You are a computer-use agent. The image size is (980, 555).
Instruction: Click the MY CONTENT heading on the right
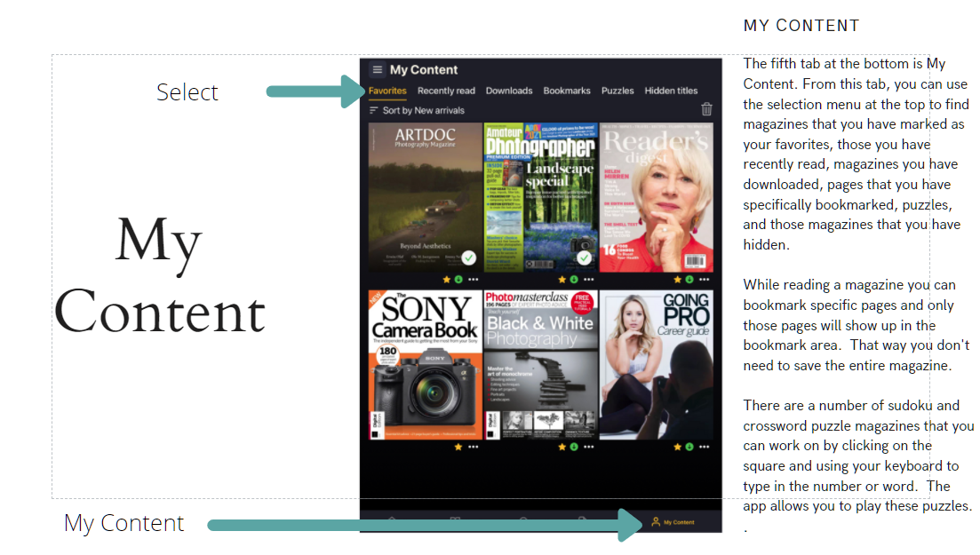tap(801, 26)
